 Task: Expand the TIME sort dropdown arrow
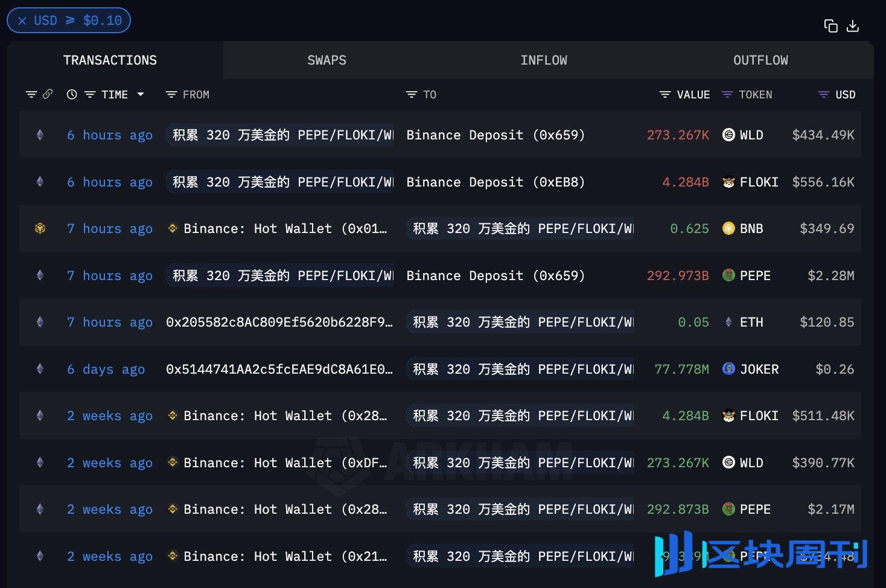[141, 94]
